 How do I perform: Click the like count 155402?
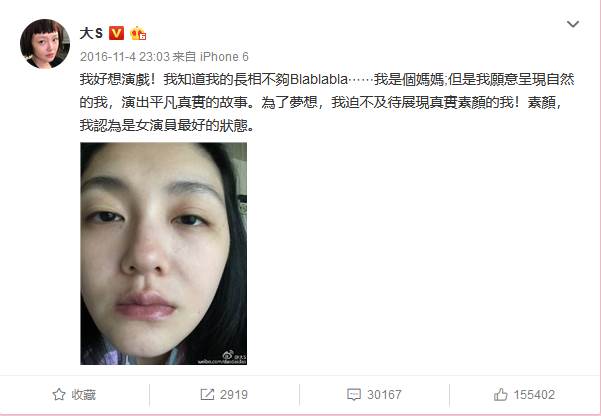(x=534, y=395)
